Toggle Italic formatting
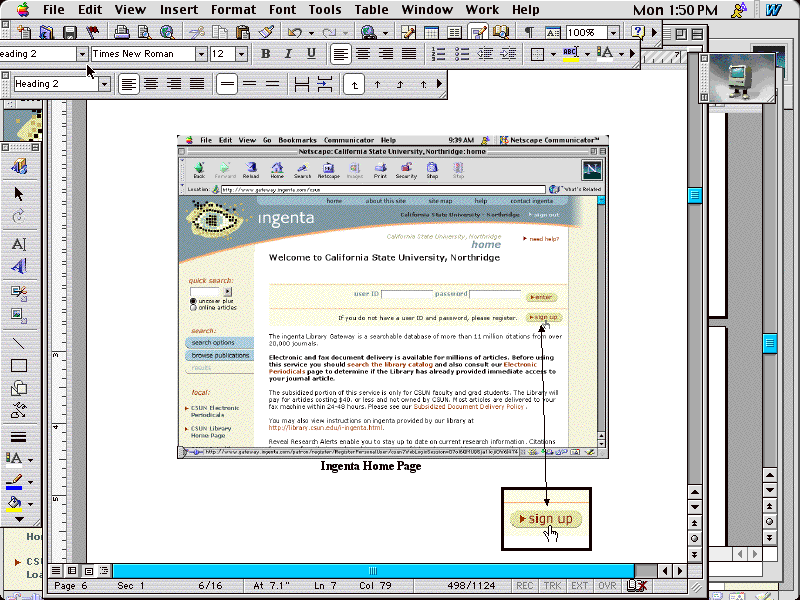Viewport: 800px width, 600px height. coord(288,54)
